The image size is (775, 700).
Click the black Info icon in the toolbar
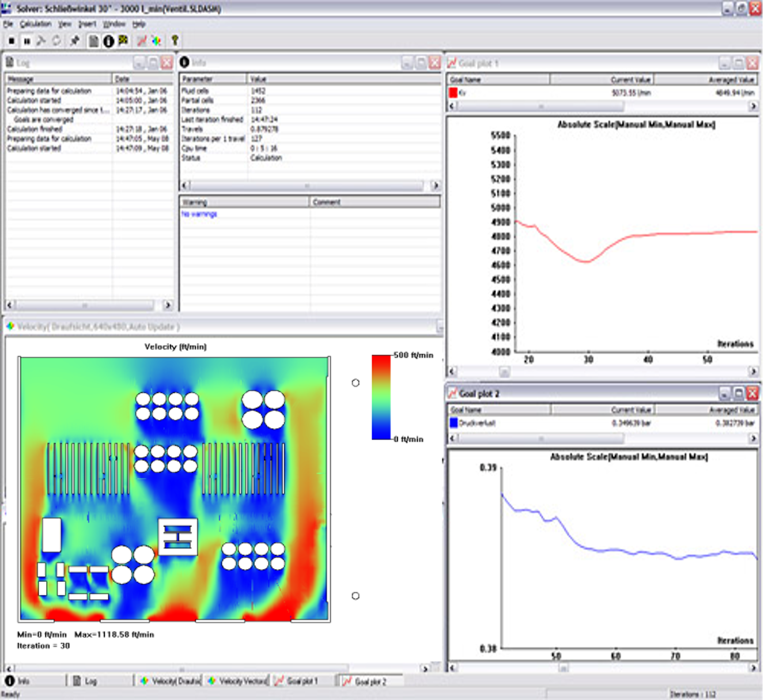pyautogui.click(x=108, y=41)
